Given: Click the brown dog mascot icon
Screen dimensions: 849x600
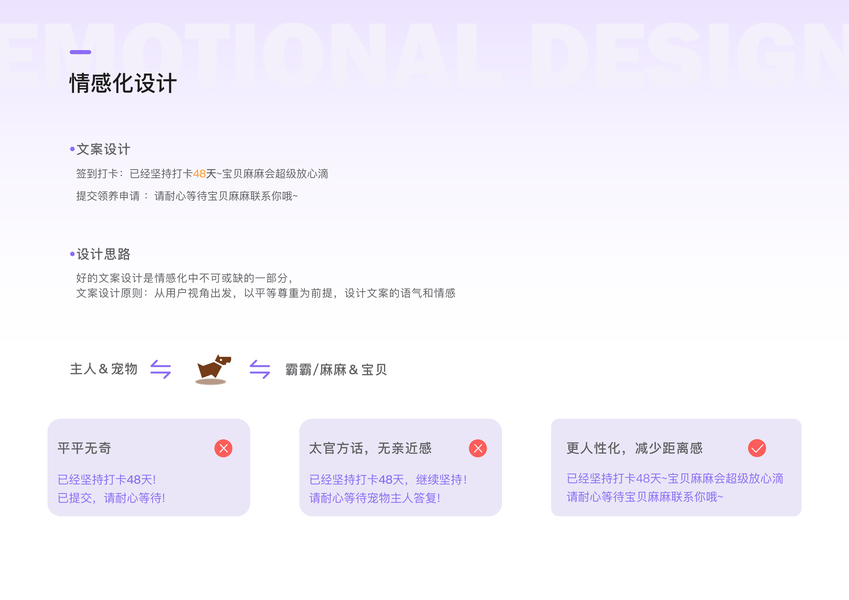Looking at the screenshot, I should [x=213, y=370].
